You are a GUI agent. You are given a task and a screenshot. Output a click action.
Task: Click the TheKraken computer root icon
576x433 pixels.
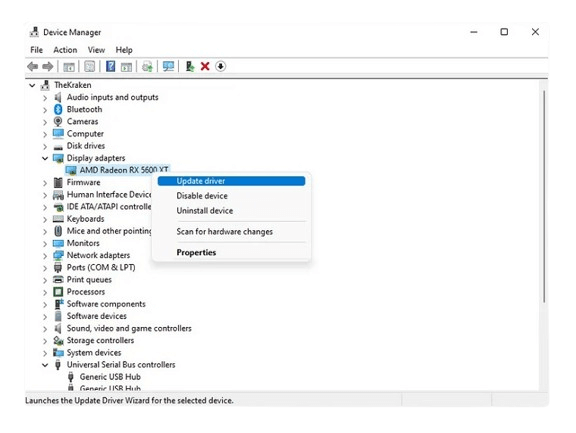click(45, 85)
